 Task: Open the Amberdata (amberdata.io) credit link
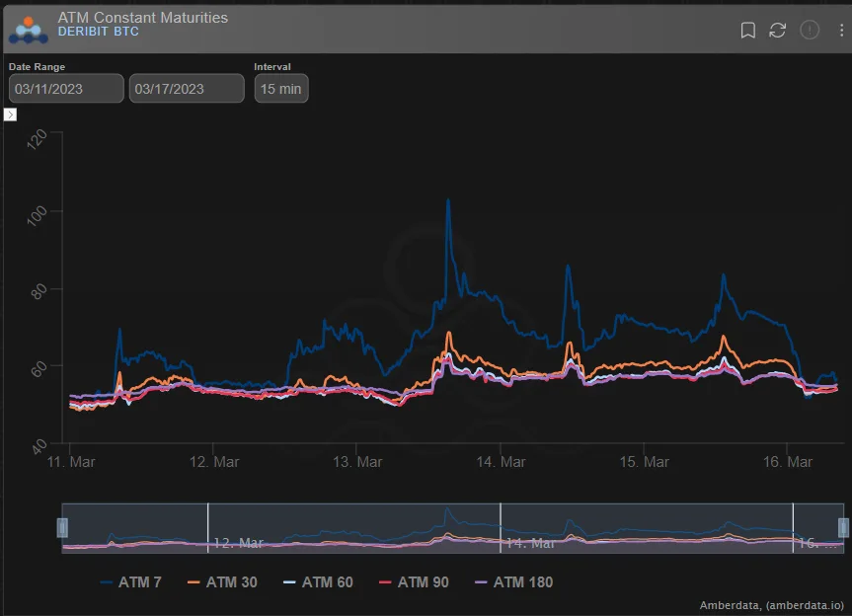[x=772, y=605]
